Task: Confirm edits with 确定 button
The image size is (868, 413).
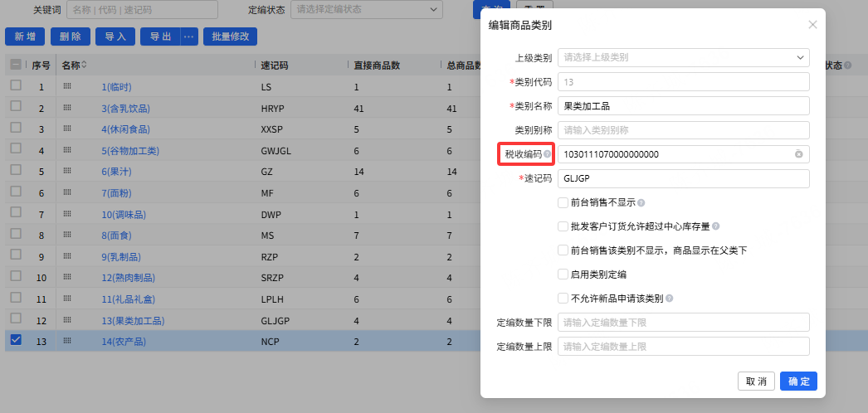Action: 799,381
